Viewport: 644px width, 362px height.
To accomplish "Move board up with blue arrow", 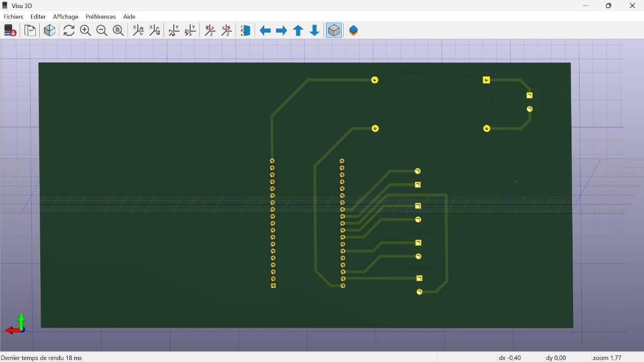I will (298, 31).
